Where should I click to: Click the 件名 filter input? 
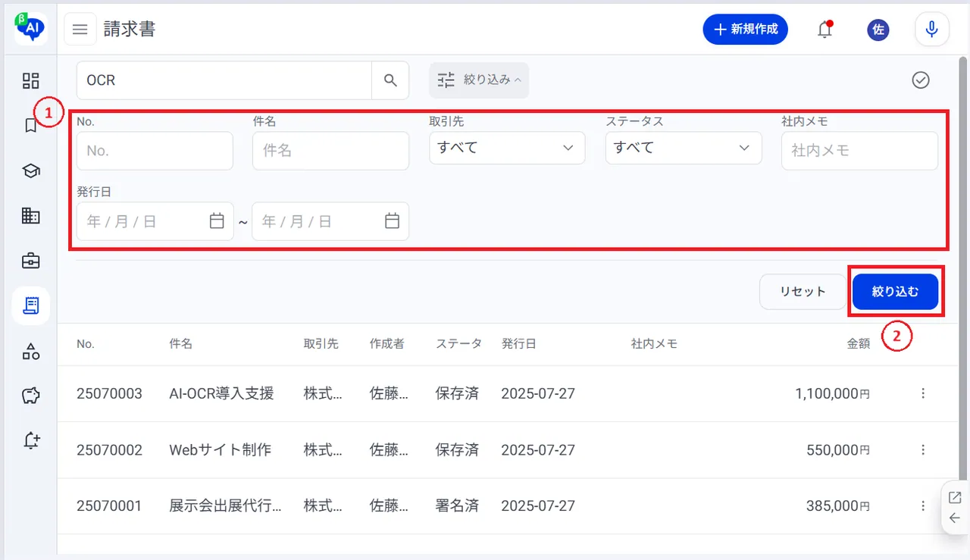[330, 151]
